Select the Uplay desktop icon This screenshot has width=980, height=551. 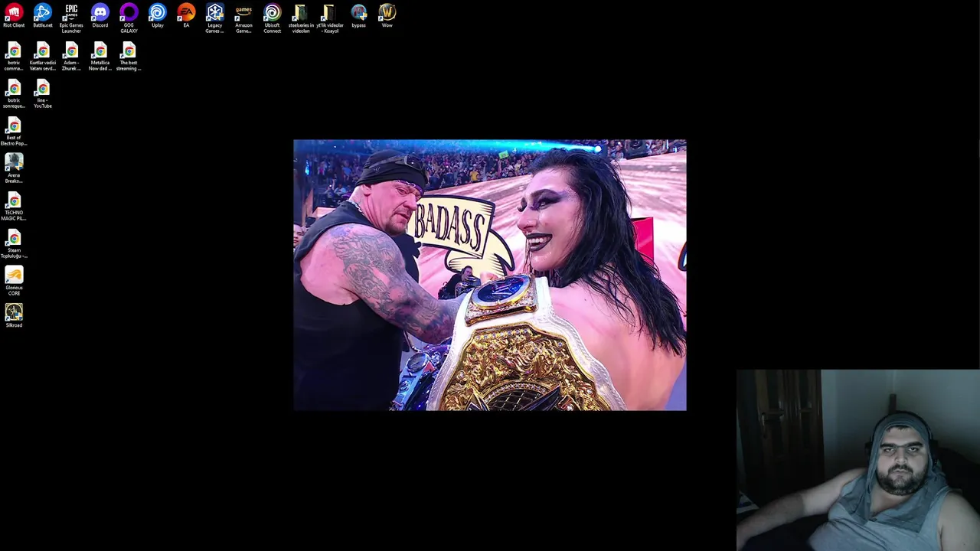(158, 16)
